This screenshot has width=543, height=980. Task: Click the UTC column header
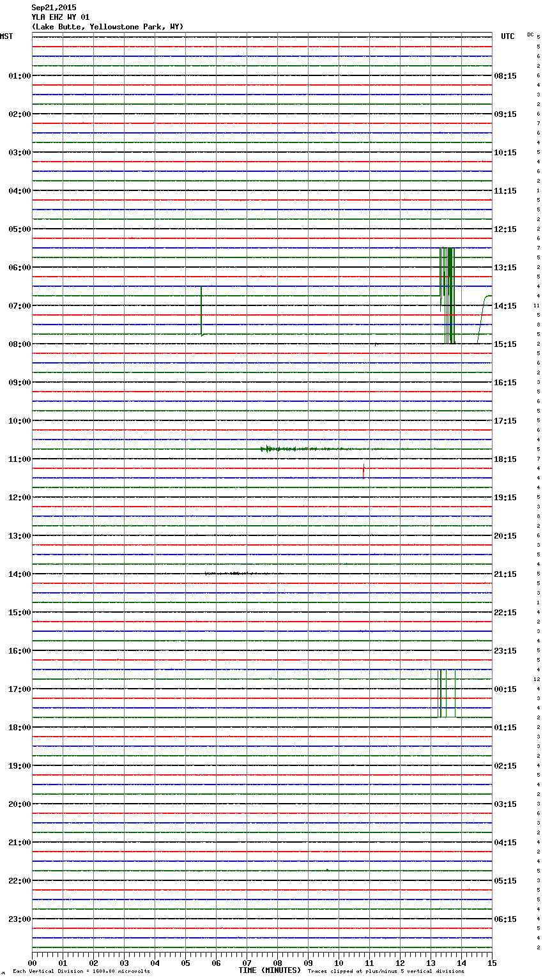pyautogui.click(x=508, y=36)
